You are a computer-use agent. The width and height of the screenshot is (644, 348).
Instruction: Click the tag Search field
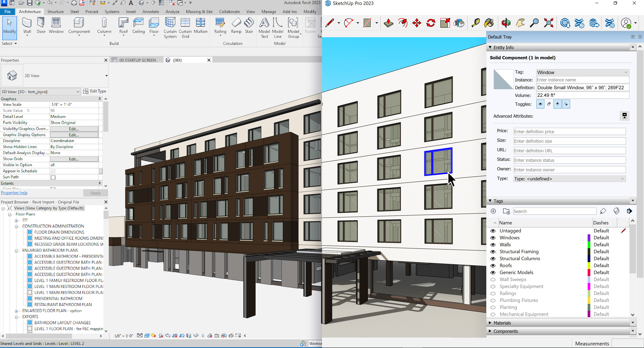(555, 211)
